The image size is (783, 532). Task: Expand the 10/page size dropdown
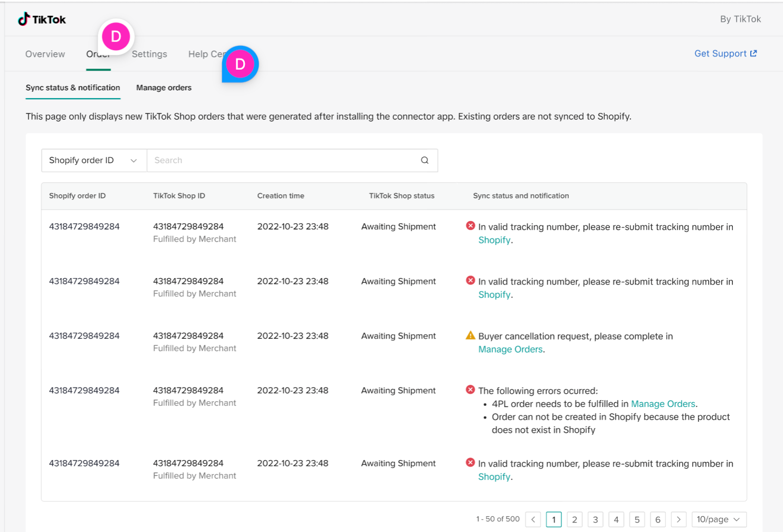point(718,519)
